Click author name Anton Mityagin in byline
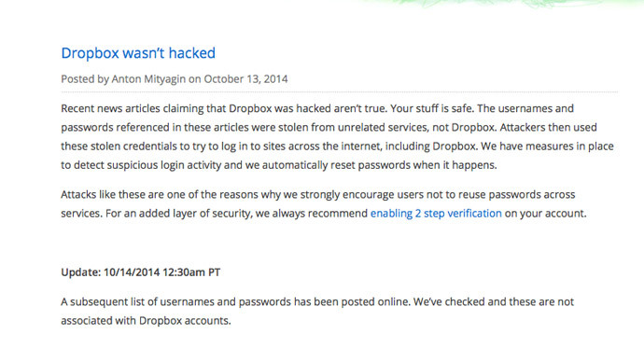 (x=148, y=78)
